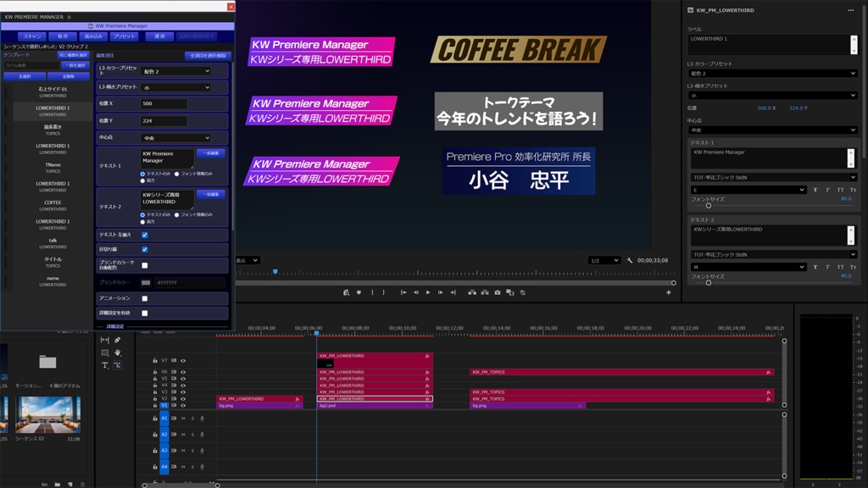Select the 右上サイド 01 template item
This screenshot has height=488, width=868.
coord(53,91)
